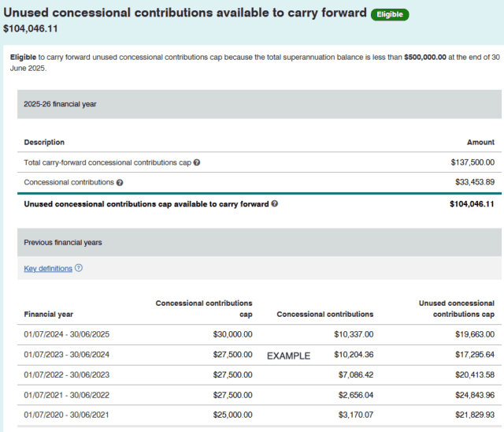Click the Description column header

point(44,142)
